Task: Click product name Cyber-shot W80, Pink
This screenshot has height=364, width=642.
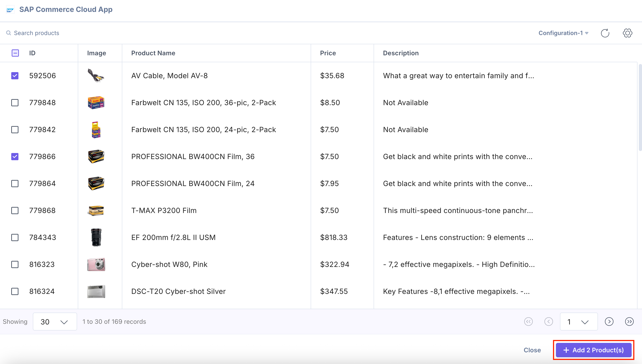Action: tap(169, 264)
